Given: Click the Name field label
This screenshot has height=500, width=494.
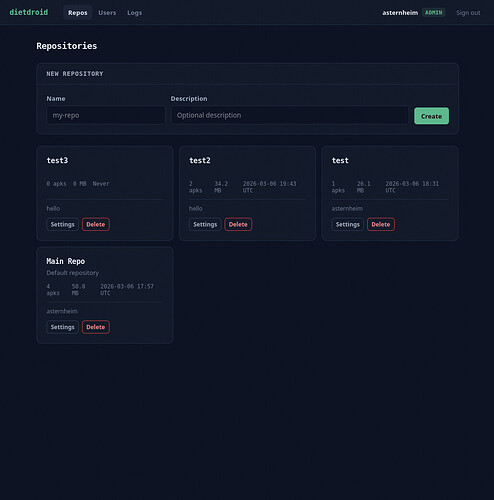Looking at the screenshot, I should [56, 99].
